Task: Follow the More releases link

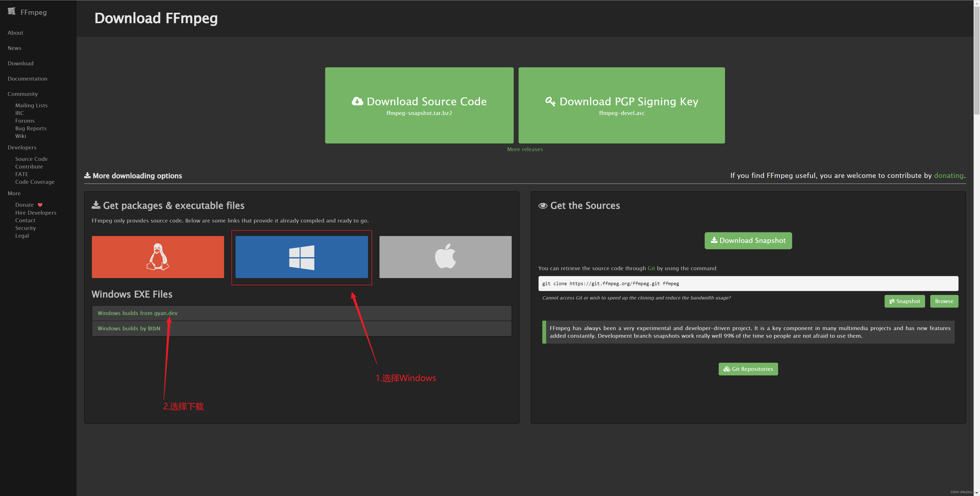Action: [x=525, y=149]
